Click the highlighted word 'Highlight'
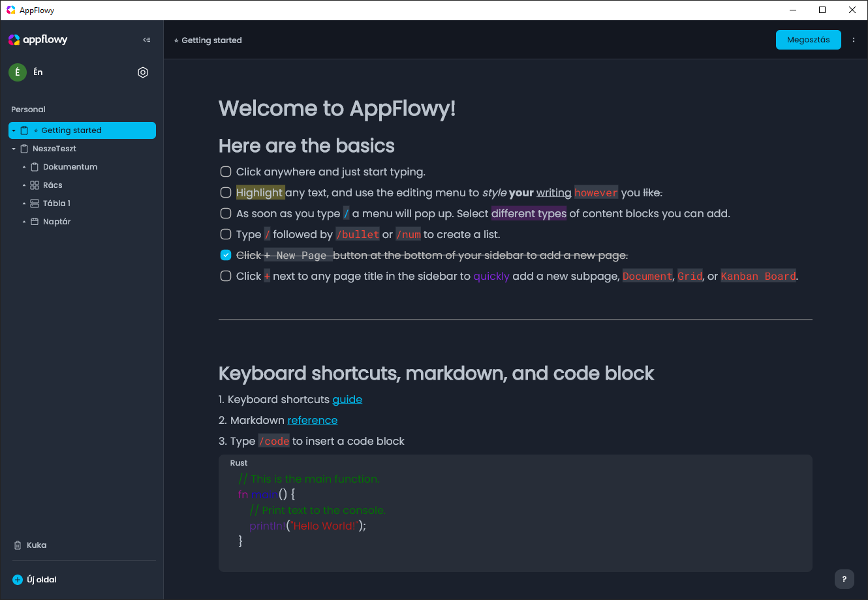868x600 pixels. click(260, 192)
